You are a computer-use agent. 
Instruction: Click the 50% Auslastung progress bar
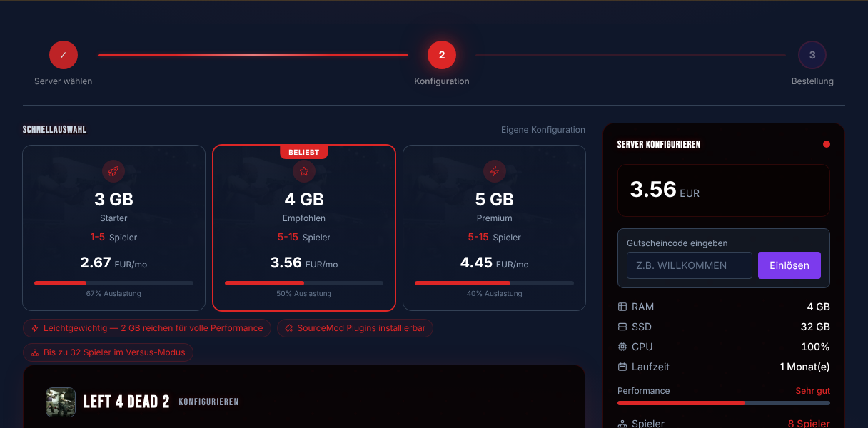pos(304,283)
